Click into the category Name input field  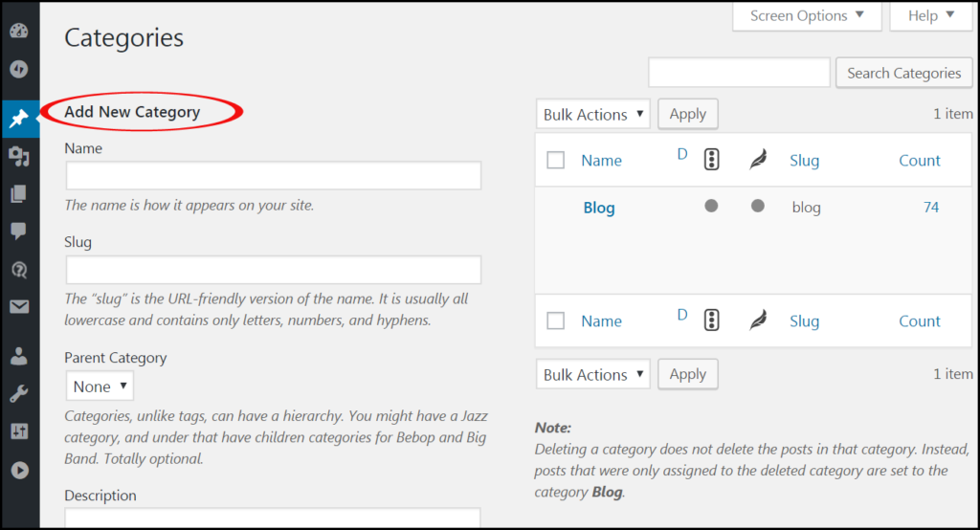(x=274, y=176)
